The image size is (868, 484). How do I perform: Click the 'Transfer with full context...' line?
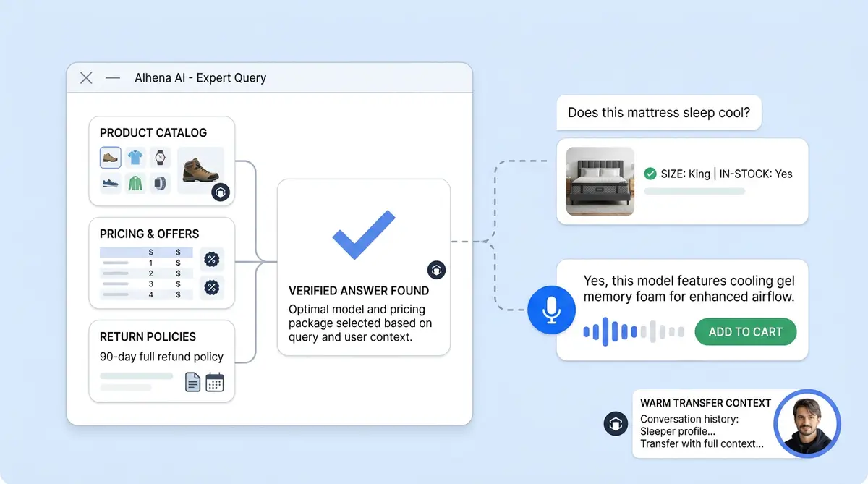coord(702,443)
